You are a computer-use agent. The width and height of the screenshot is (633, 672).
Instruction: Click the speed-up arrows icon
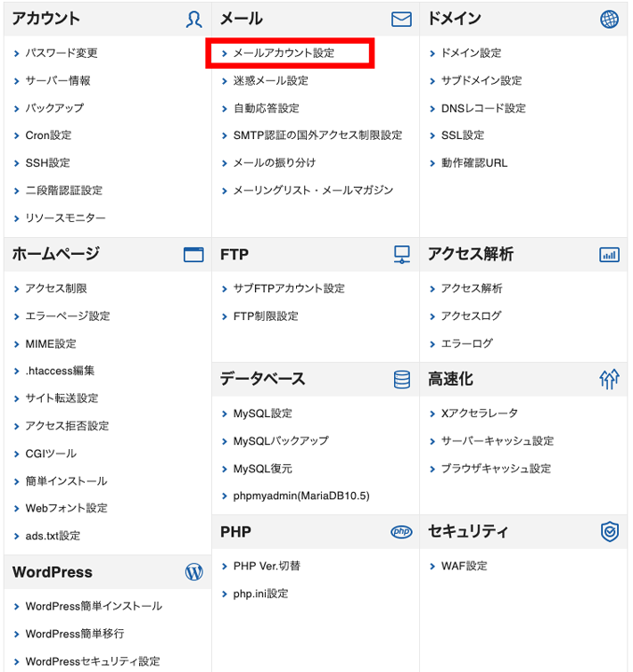tap(609, 380)
